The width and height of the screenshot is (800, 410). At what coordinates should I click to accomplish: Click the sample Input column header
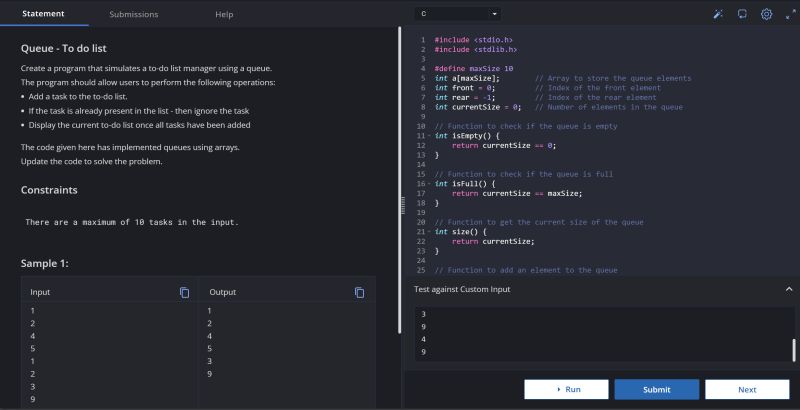point(40,292)
